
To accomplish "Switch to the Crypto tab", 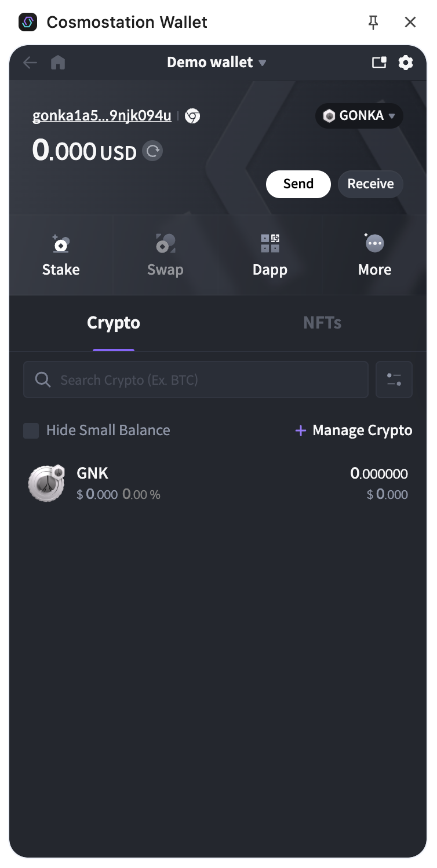I will pyautogui.click(x=114, y=323).
